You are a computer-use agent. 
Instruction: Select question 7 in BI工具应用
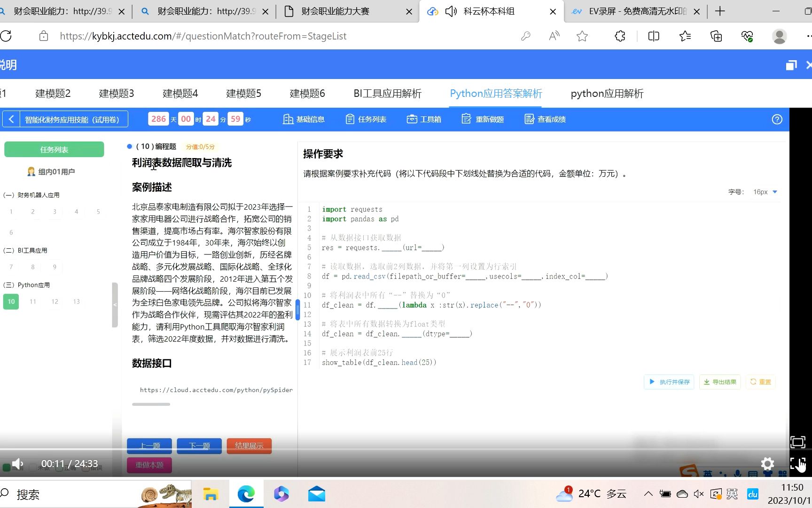pos(11,267)
